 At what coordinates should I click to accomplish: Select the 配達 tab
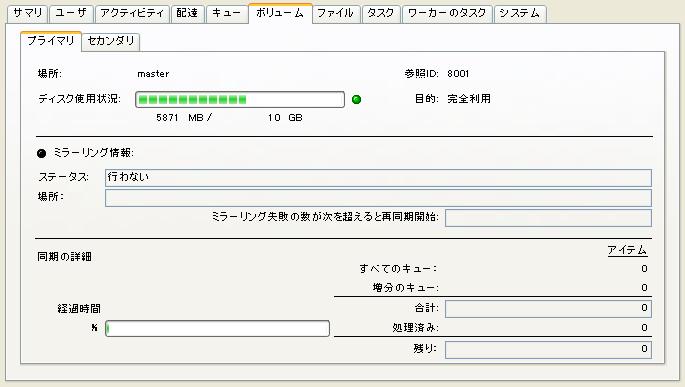tap(187, 13)
